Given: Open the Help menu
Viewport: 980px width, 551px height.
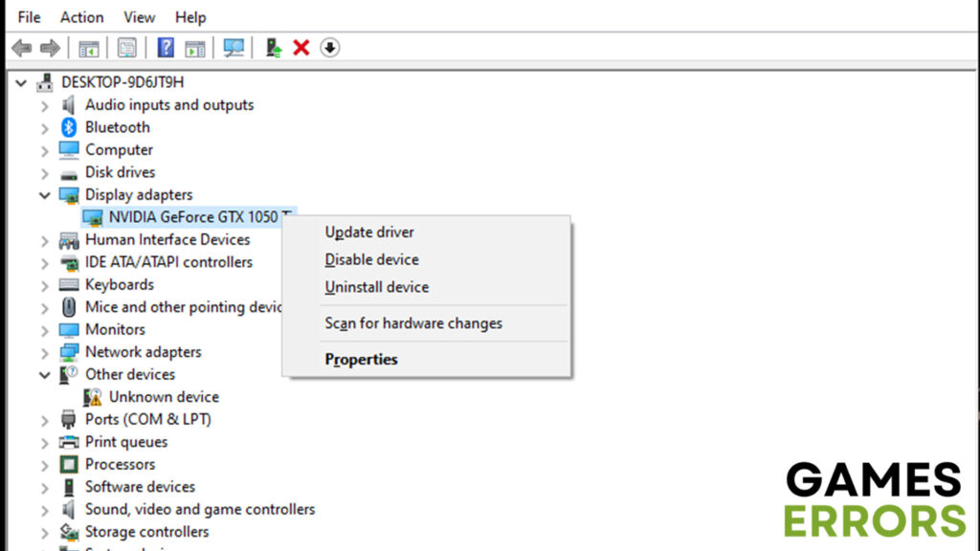Looking at the screenshot, I should 190,17.
